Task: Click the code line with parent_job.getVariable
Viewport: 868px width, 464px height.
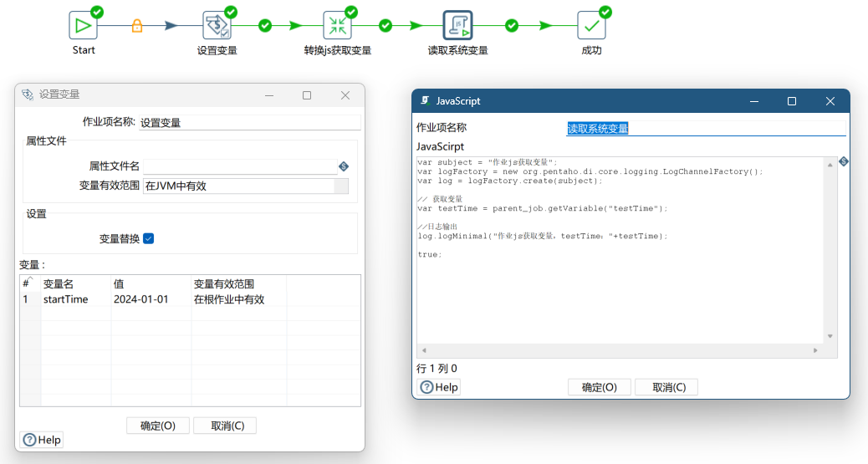Action: click(x=543, y=208)
